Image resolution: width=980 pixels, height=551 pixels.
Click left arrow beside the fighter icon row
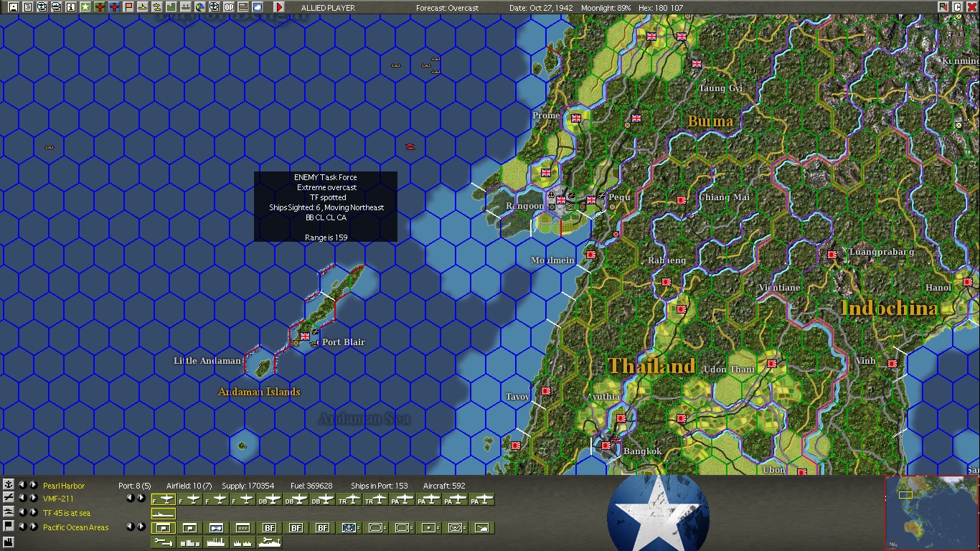[x=130, y=498]
